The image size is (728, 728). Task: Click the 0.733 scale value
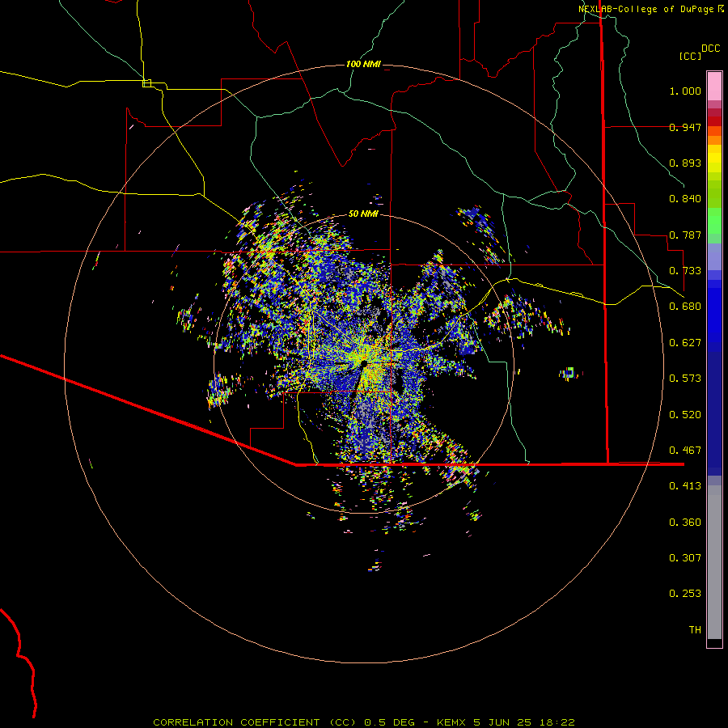click(685, 271)
